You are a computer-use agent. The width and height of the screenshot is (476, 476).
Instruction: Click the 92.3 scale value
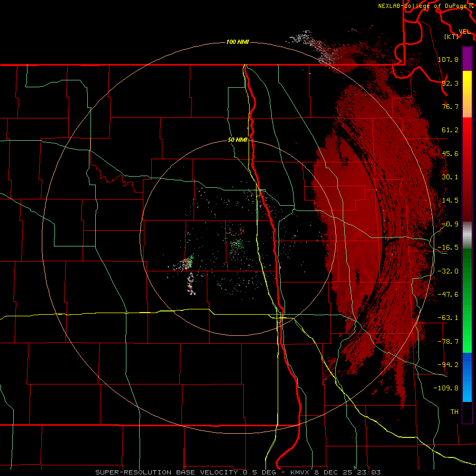pos(450,83)
